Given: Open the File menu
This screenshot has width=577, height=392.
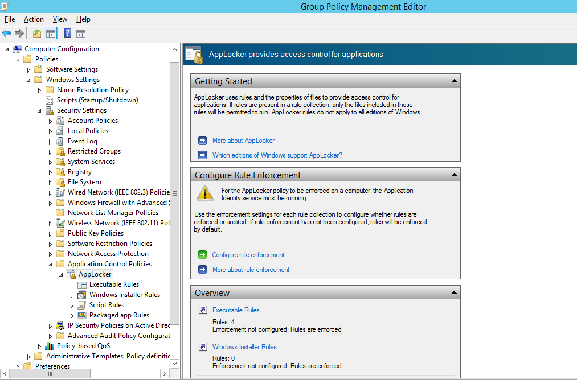Looking at the screenshot, I should (x=10, y=19).
